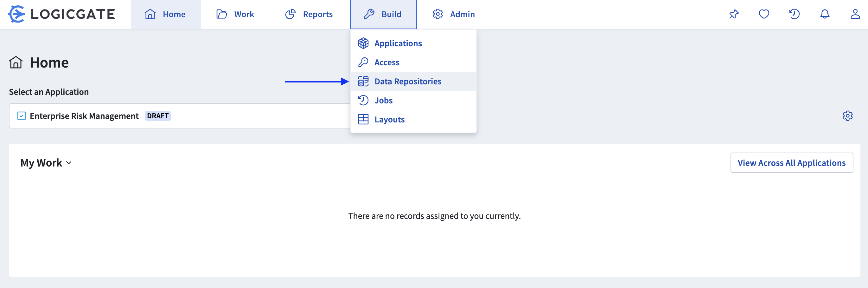868x288 pixels.
Task: Select Jobs from the Build menu
Action: pos(383,100)
